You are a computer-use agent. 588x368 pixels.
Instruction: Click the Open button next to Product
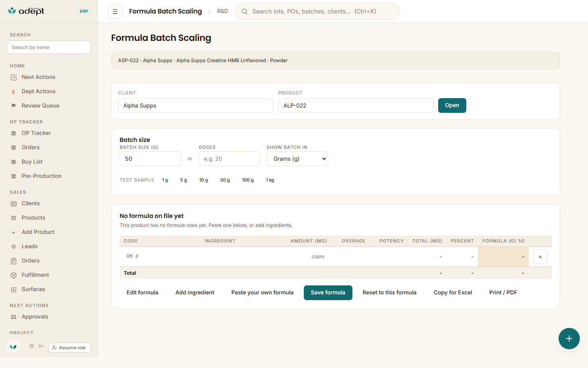tap(452, 105)
